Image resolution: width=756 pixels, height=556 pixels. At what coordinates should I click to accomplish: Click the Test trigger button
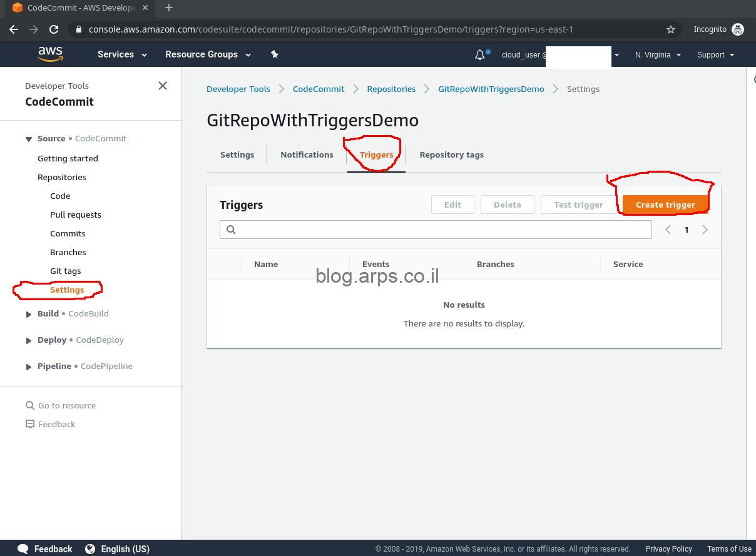point(578,205)
